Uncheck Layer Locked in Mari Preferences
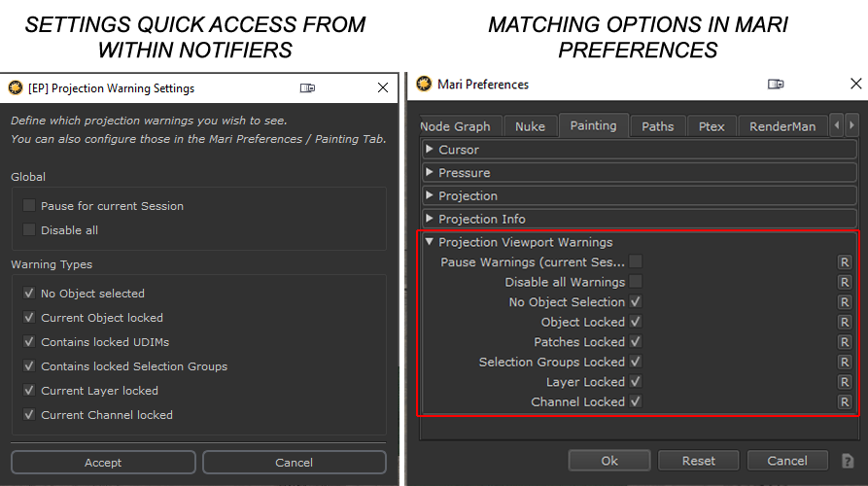This screenshot has width=868, height=486. tap(635, 382)
